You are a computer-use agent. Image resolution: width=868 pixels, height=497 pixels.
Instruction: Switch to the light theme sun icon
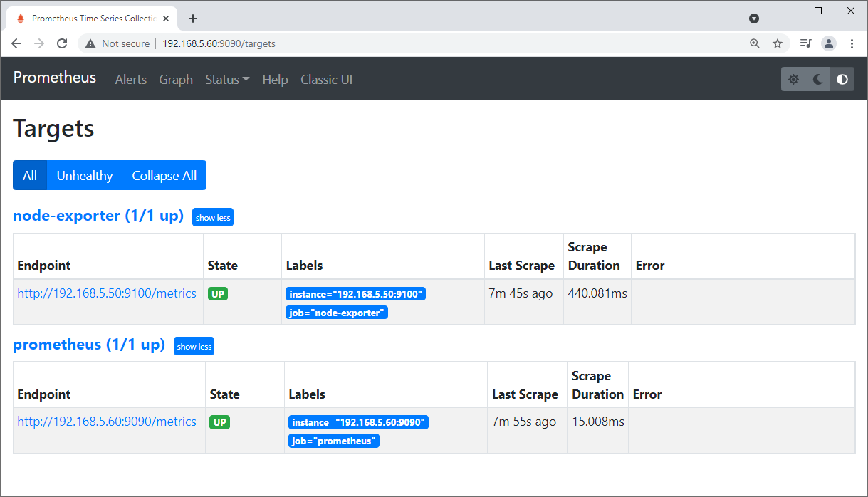coord(793,79)
